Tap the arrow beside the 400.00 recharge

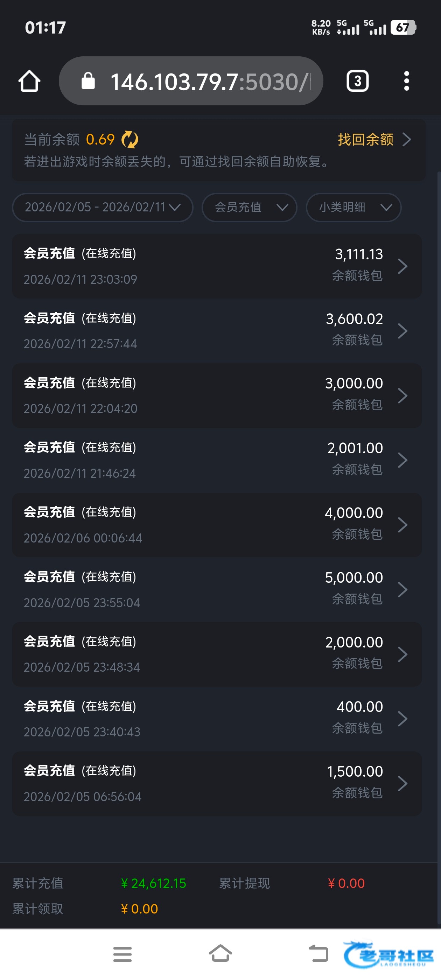coord(402,719)
